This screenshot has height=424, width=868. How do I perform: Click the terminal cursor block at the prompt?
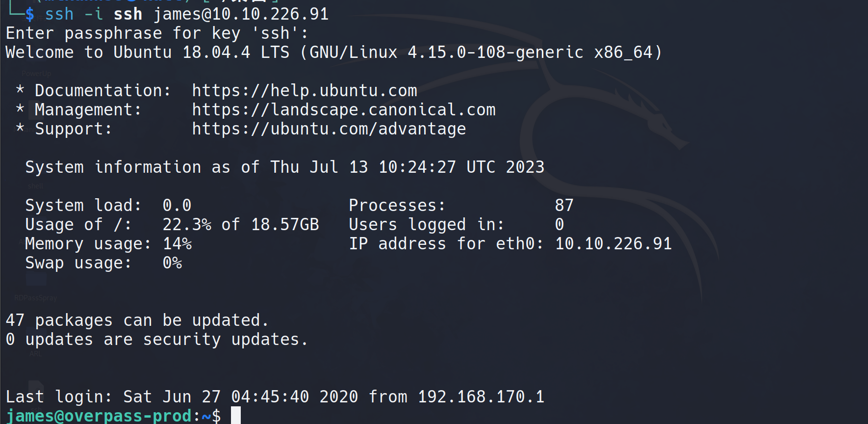click(236, 416)
